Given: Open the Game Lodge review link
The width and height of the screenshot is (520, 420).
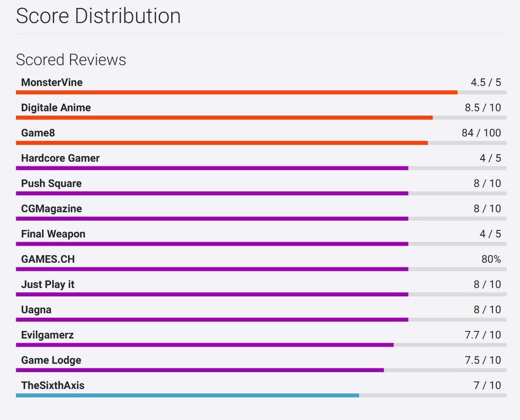Looking at the screenshot, I should tap(51, 360).
